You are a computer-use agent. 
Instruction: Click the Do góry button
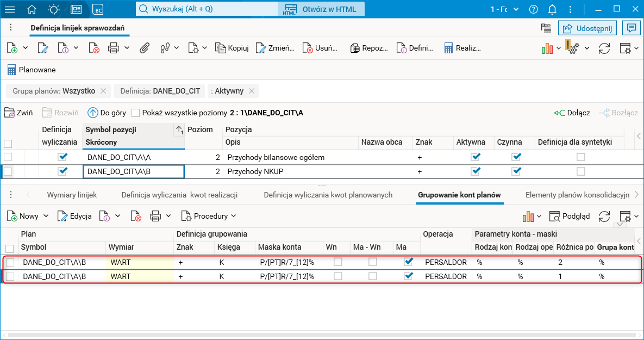[107, 113]
